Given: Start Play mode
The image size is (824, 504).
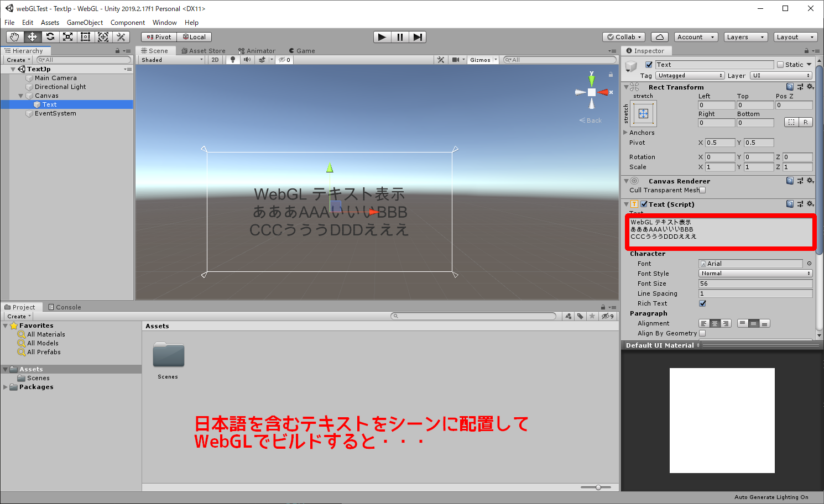Looking at the screenshot, I should coord(382,37).
